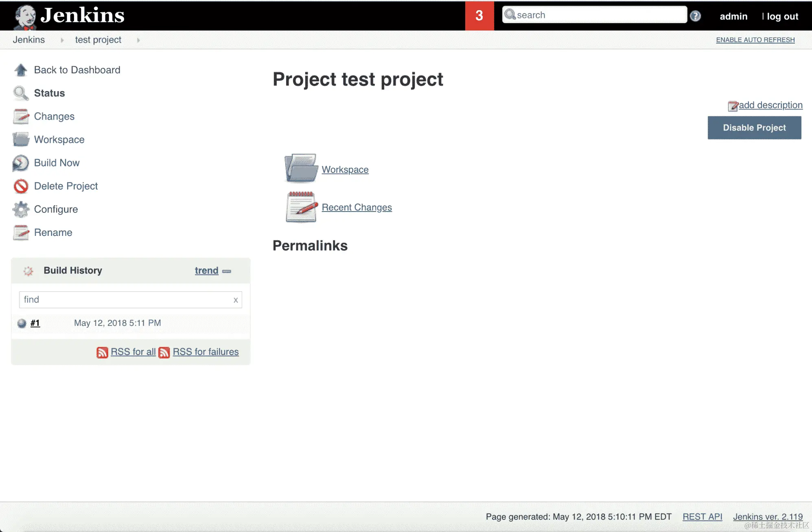Enable auto refresh toggle link
Image resolution: width=812 pixels, height=532 pixels.
pos(755,40)
